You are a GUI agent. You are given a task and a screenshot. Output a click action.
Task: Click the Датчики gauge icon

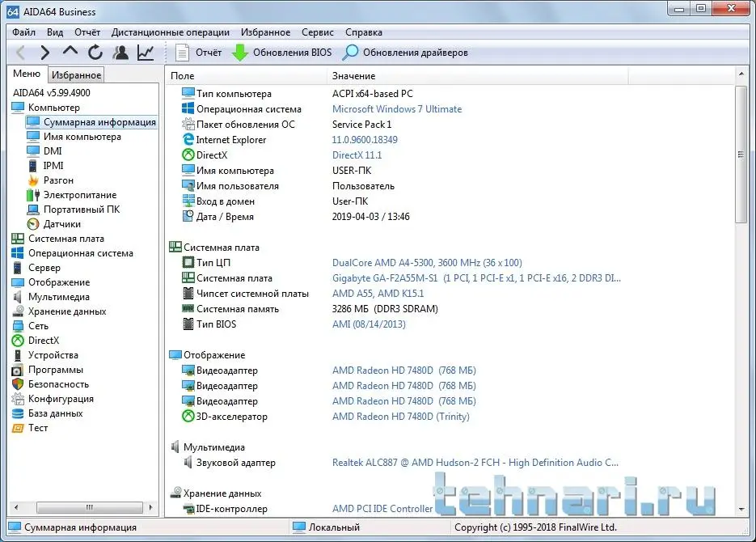33,224
